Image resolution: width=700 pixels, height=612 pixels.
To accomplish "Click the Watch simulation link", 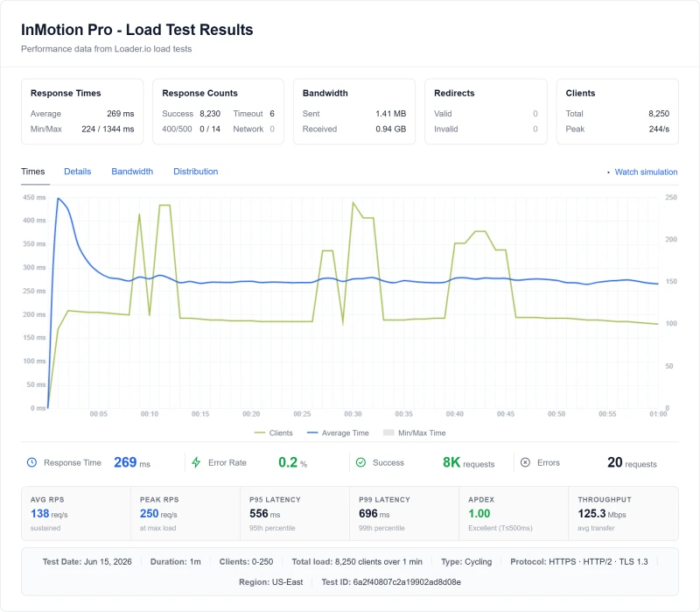I will coord(646,172).
